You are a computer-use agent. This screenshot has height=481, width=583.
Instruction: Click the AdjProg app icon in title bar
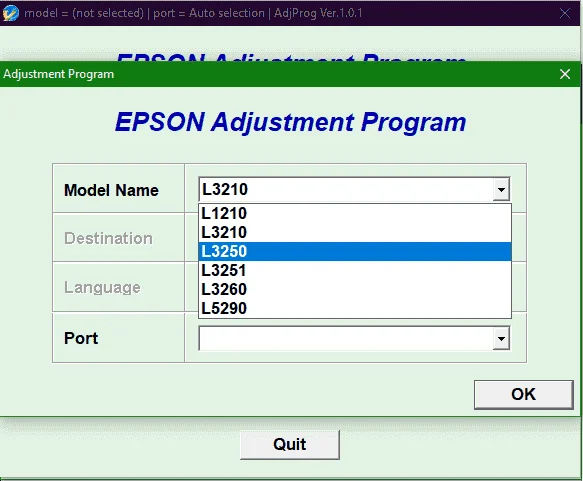(x=10, y=13)
